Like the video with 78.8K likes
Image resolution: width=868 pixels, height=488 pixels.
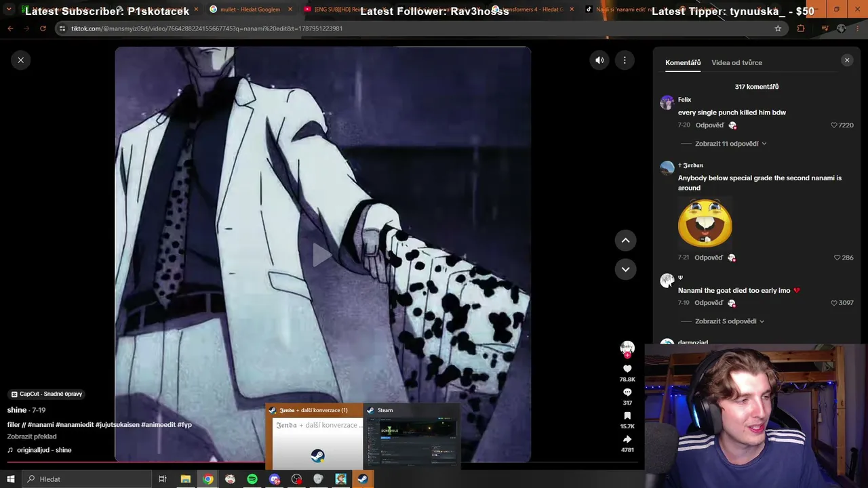[627, 369]
